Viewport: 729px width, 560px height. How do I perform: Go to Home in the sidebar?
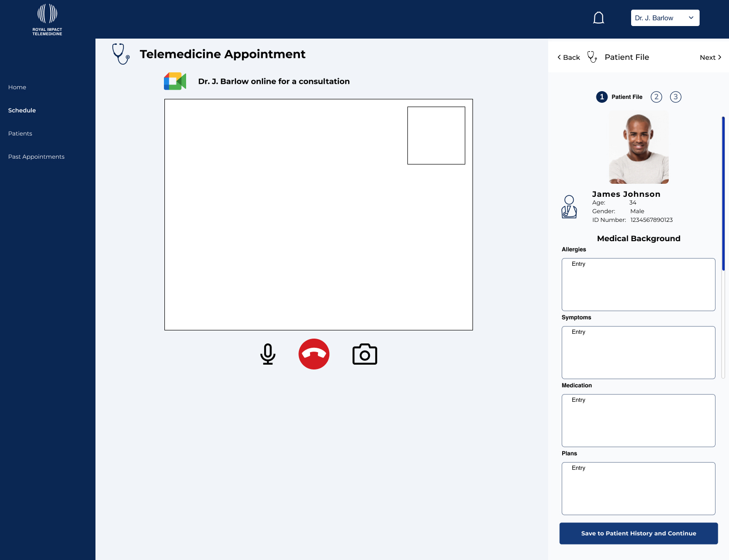tap(17, 87)
